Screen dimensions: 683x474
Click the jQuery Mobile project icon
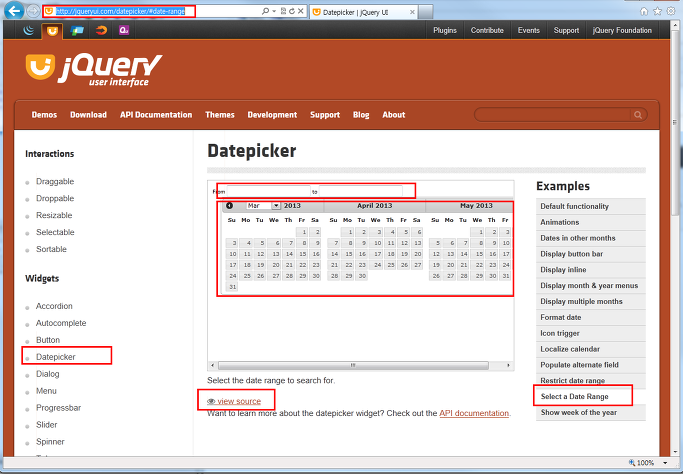(x=77, y=30)
